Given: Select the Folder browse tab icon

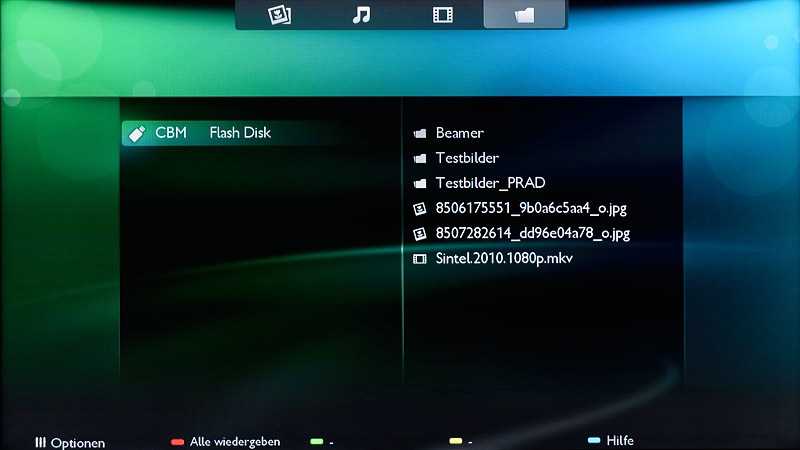Looking at the screenshot, I should click(524, 15).
